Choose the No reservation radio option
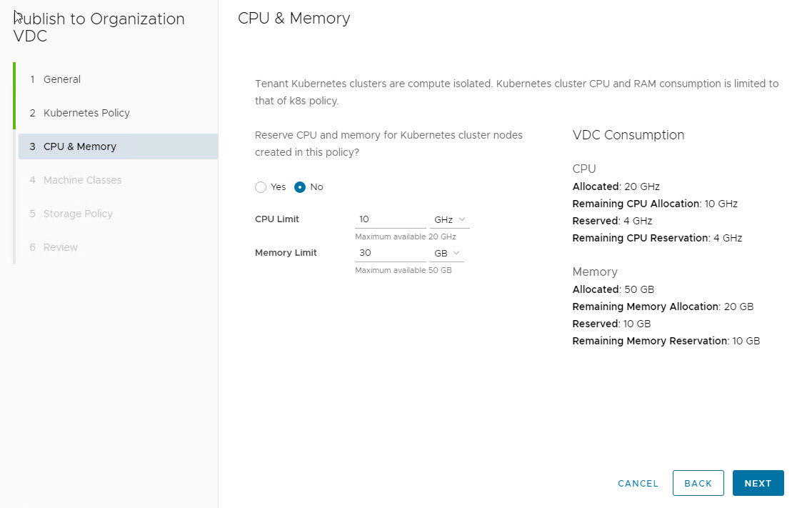The image size is (812, 508). [301, 187]
